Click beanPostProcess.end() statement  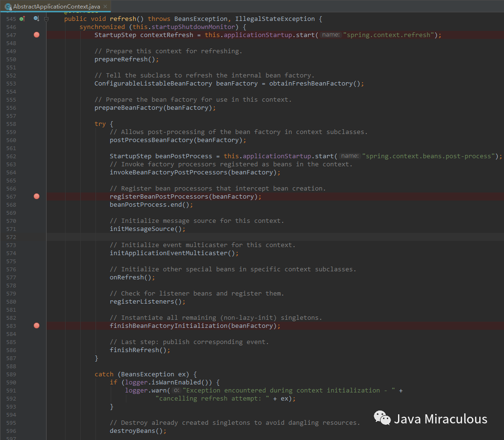pyautogui.click(x=151, y=205)
